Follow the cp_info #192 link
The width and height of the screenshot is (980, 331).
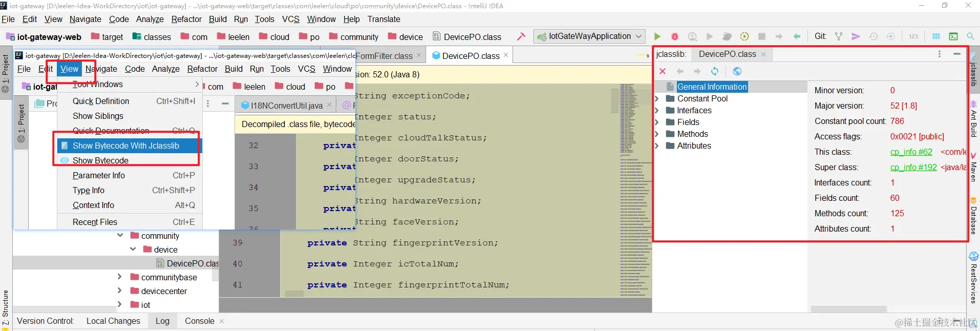click(x=913, y=167)
